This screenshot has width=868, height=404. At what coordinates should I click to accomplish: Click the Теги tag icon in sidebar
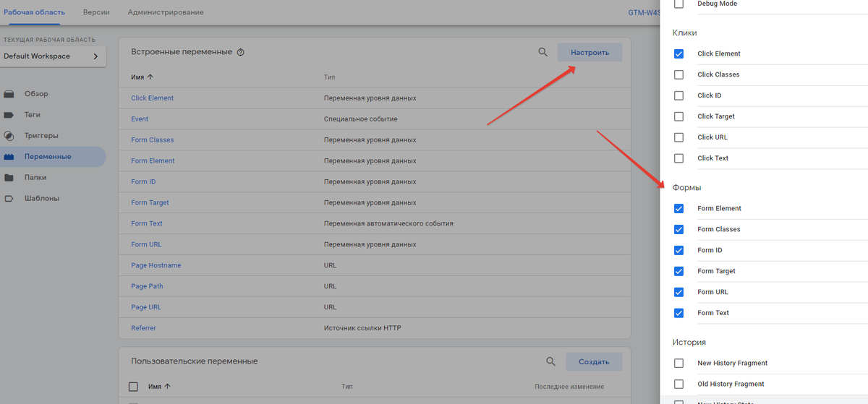pos(9,115)
